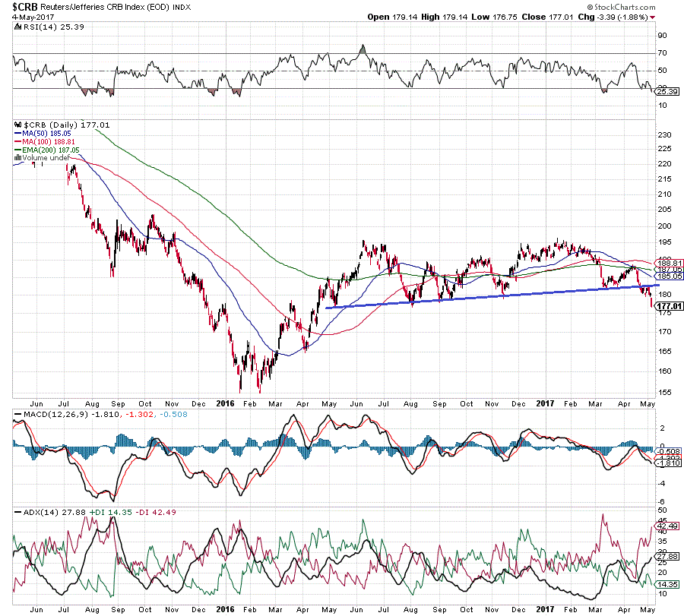Click the 27.88 tag on ADX right axis

667,556
